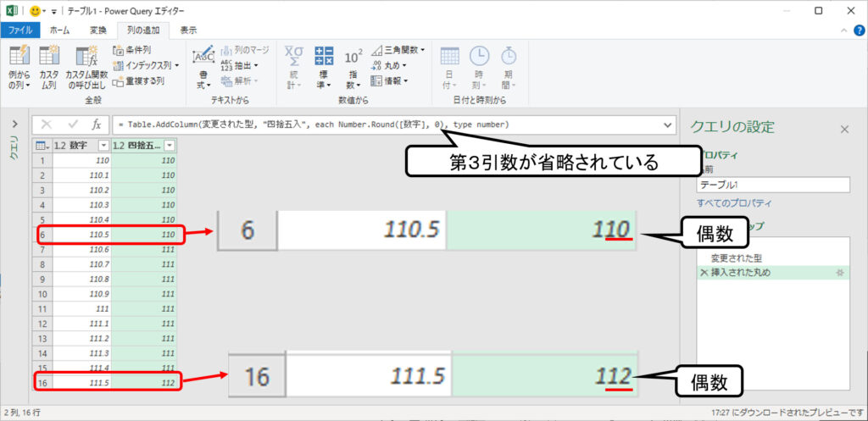This screenshot has width=868, height=421.
Task: Click status text '2 列, 16 行'
Action: pyautogui.click(x=21, y=413)
